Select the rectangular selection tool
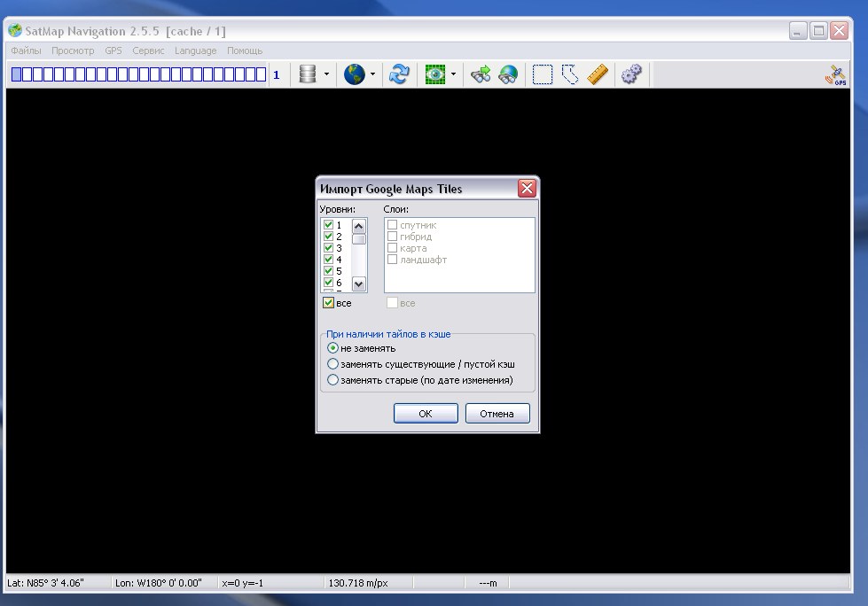 (x=543, y=74)
